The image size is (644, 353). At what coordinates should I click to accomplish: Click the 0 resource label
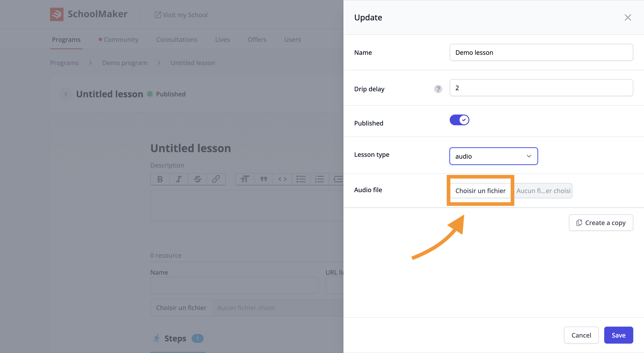tap(166, 255)
